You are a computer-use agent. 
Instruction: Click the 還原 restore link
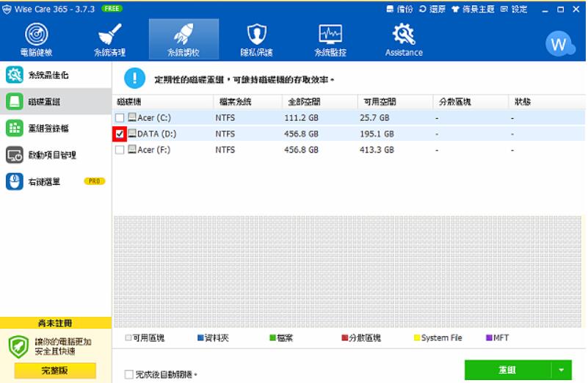(438, 9)
